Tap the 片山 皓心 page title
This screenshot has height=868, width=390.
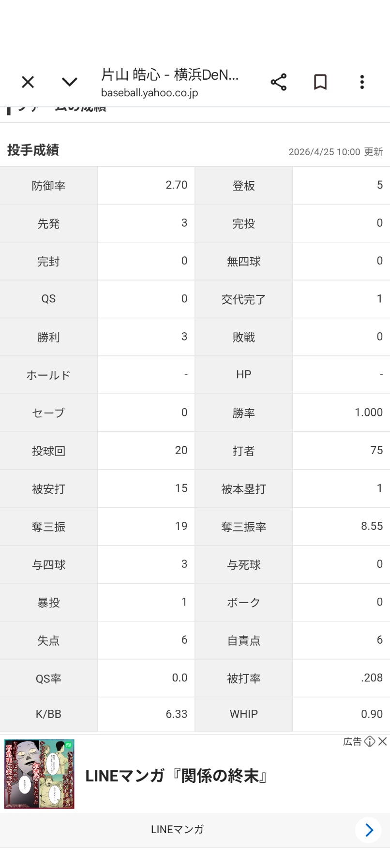click(x=169, y=74)
